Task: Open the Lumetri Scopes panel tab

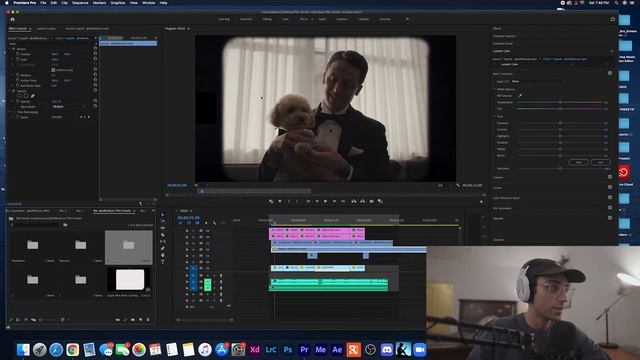Action: [x=46, y=29]
